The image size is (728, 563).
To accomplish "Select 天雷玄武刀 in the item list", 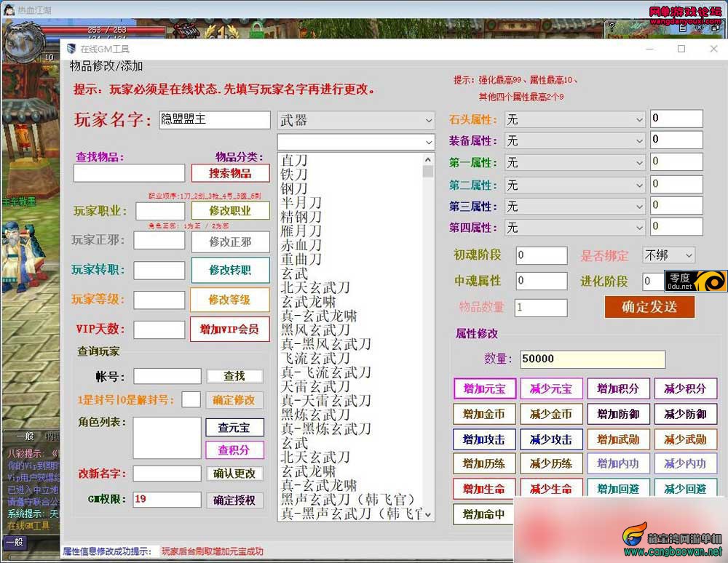I will coord(315,386).
